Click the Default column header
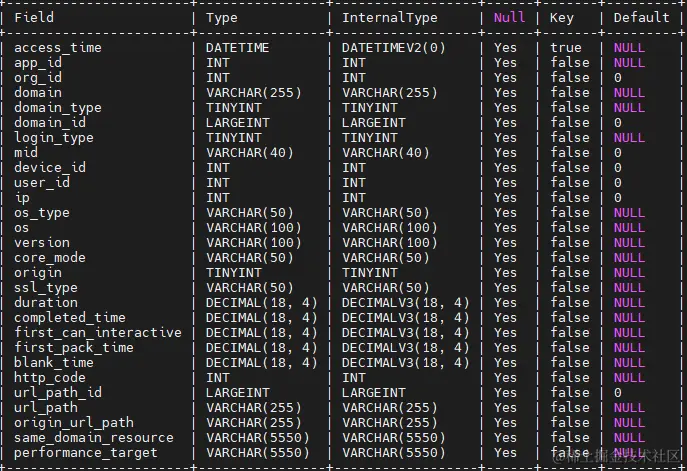 pos(641,18)
